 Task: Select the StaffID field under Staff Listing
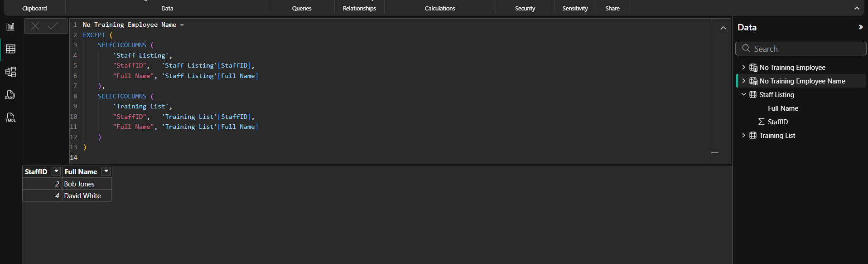click(778, 122)
